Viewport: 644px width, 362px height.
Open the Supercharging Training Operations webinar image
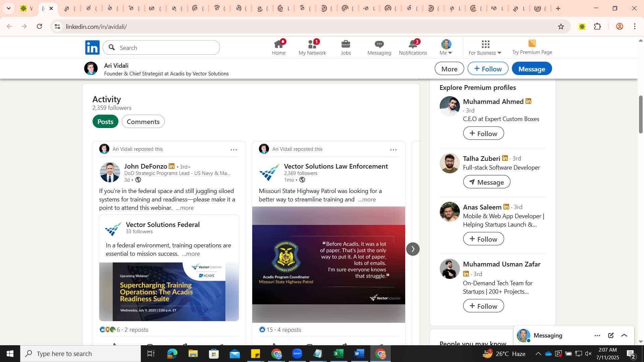[169, 292]
